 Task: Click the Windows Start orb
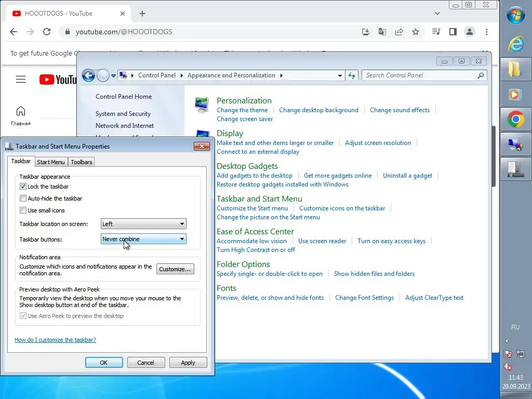[x=516, y=15]
